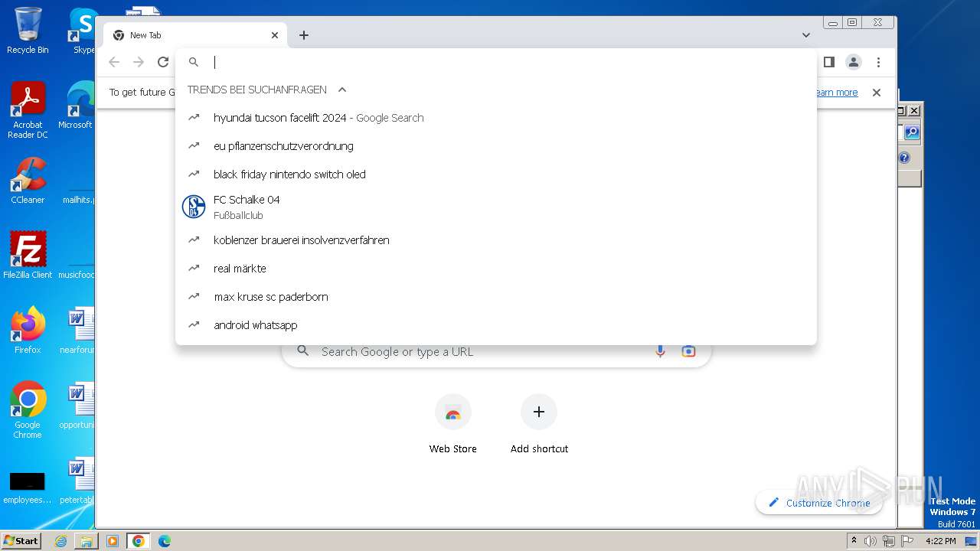Show hidden tray icons arrow
Image resolution: width=980 pixels, height=551 pixels.
pyautogui.click(x=854, y=541)
